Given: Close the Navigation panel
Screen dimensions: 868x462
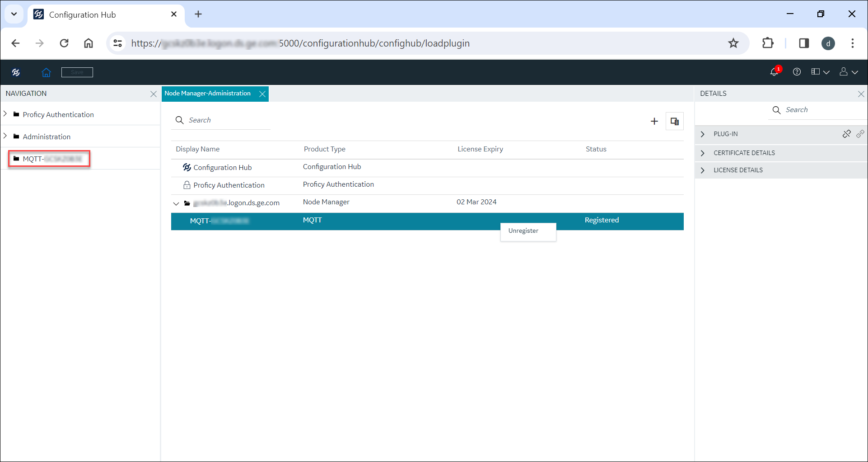Looking at the screenshot, I should click(x=154, y=94).
